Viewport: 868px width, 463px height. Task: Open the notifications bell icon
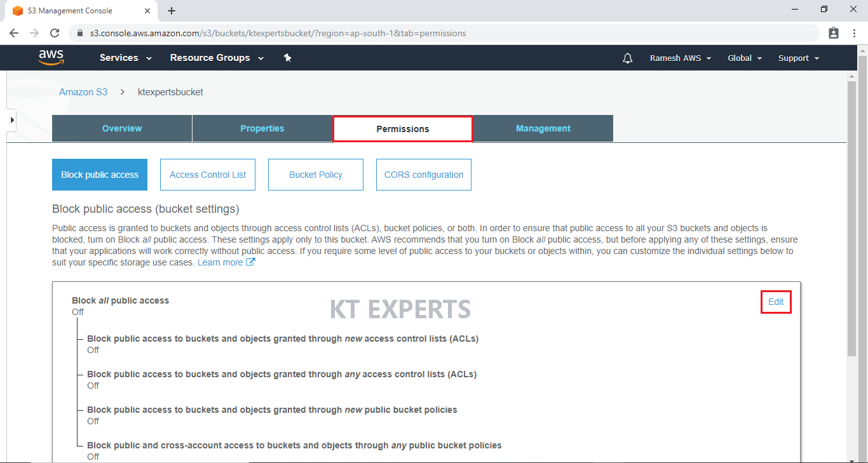pyautogui.click(x=628, y=58)
